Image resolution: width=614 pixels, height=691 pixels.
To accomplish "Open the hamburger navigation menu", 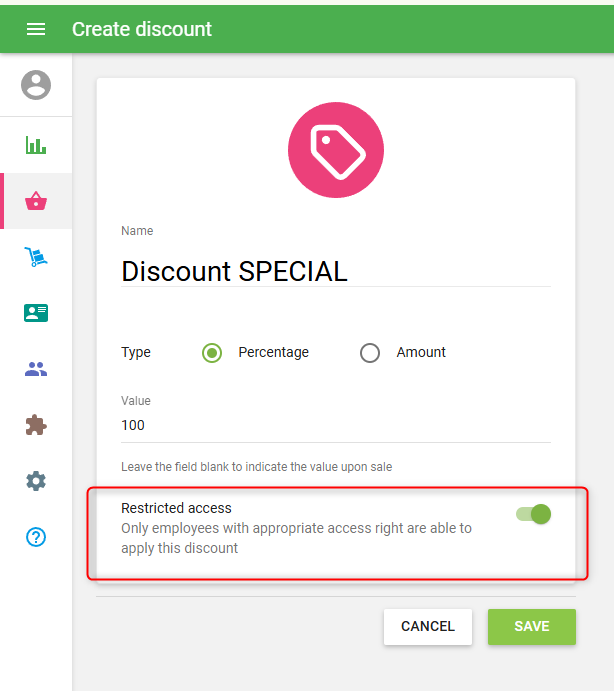I will (x=36, y=29).
